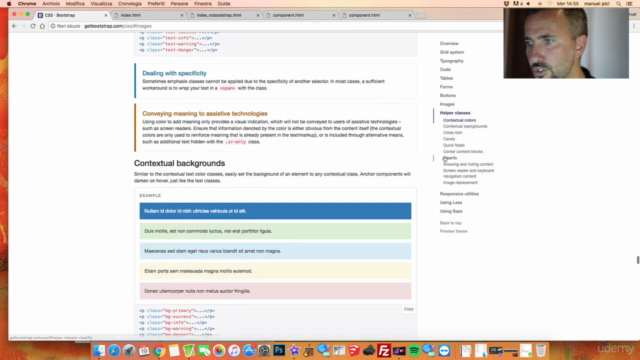Open Photoshop from the dock
This screenshot has height=360, width=640.
pos(279,351)
